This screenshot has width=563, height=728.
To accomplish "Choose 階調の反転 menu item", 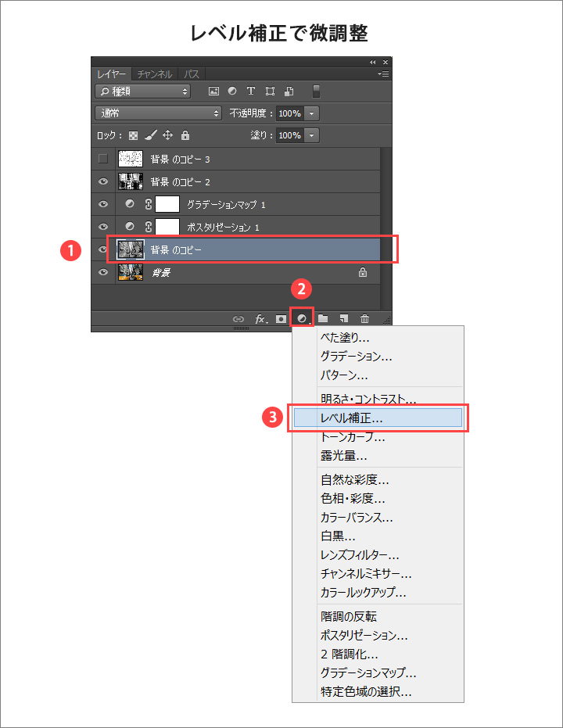I will coord(378,616).
